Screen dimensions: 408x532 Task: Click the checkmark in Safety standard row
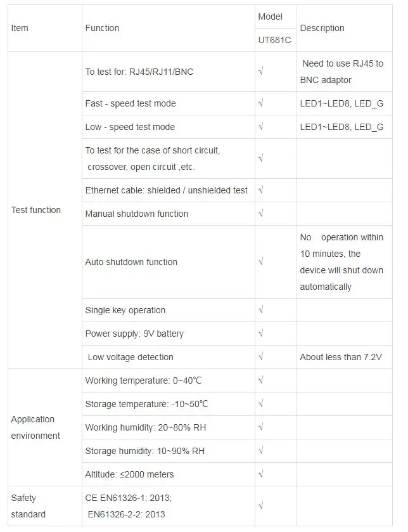261,505
